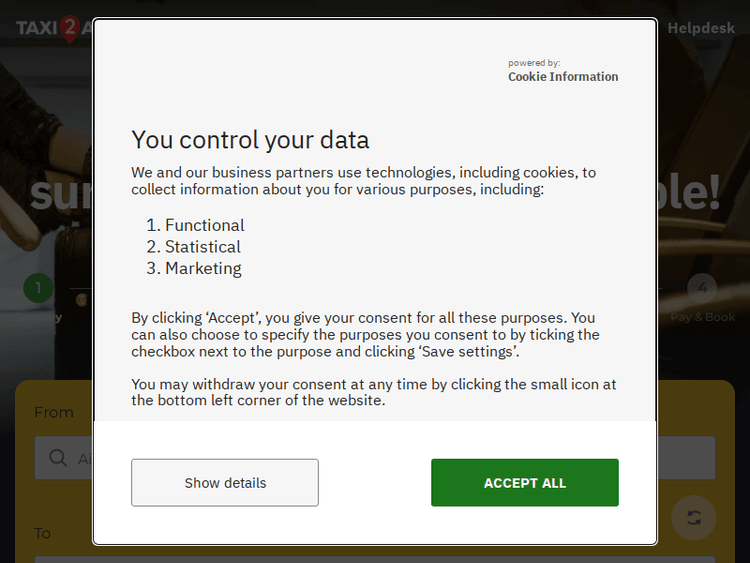Click the magnifier icon in the From field
Screen dimensions: 750x563
(x=59, y=458)
